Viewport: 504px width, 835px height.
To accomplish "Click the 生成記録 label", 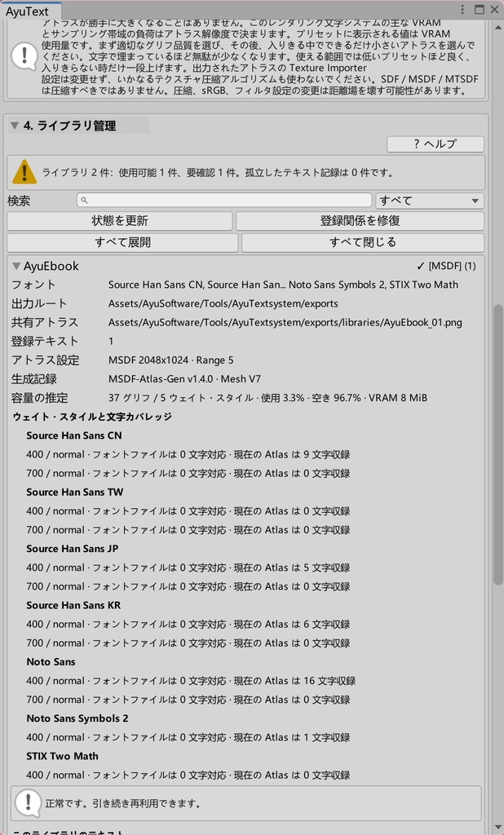I will (34, 379).
